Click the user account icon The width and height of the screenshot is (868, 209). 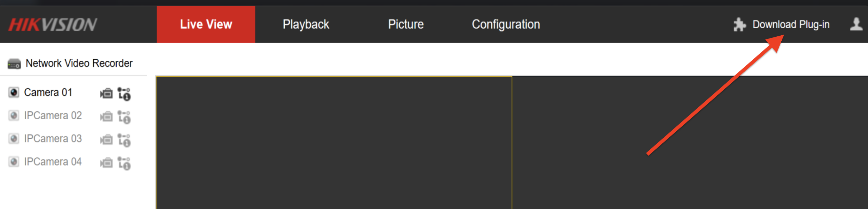pos(856,24)
